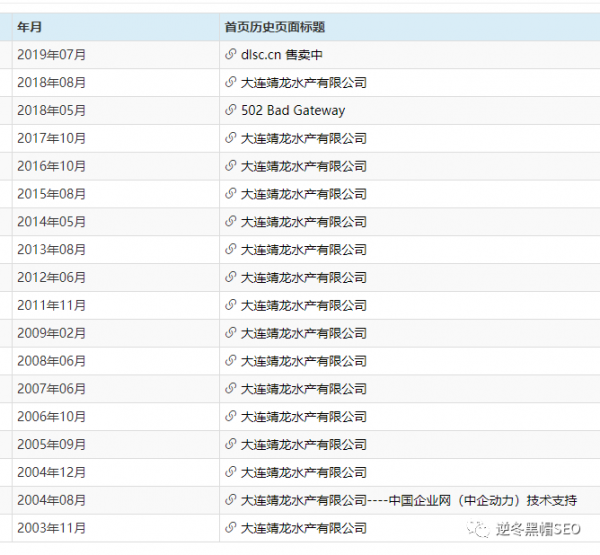Image resolution: width=600 pixels, height=555 pixels.
Task: Open 大连靖龙水产有限公司 title for 2015年08月
Action: coord(304,194)
